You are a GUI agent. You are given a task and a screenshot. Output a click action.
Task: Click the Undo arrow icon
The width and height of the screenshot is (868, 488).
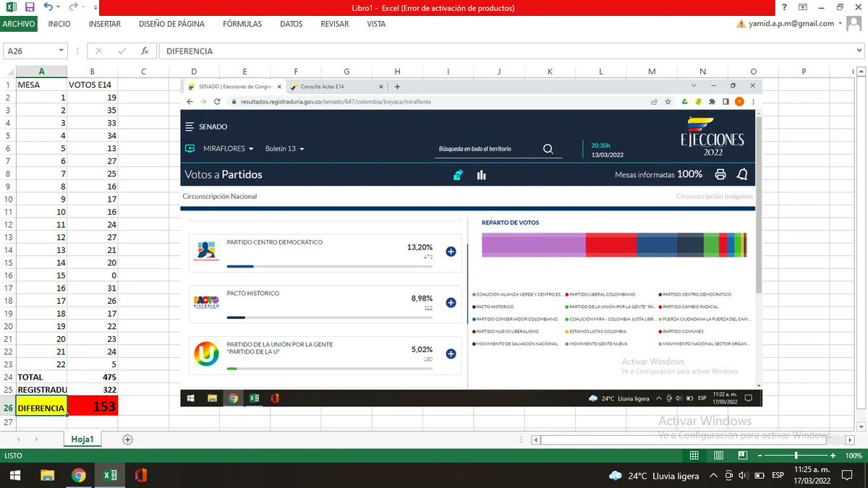click(48, 7)
